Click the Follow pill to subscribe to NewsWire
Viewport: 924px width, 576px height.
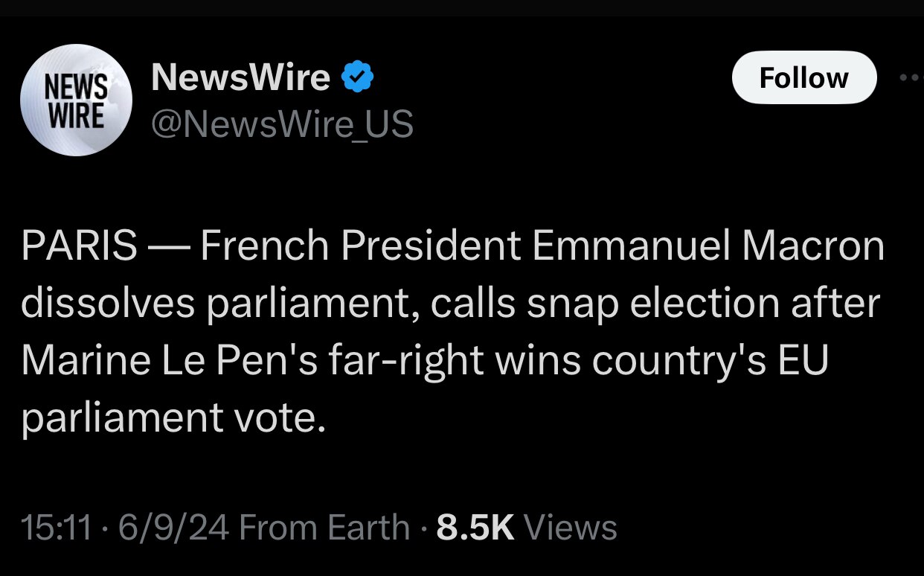[804, 77]
